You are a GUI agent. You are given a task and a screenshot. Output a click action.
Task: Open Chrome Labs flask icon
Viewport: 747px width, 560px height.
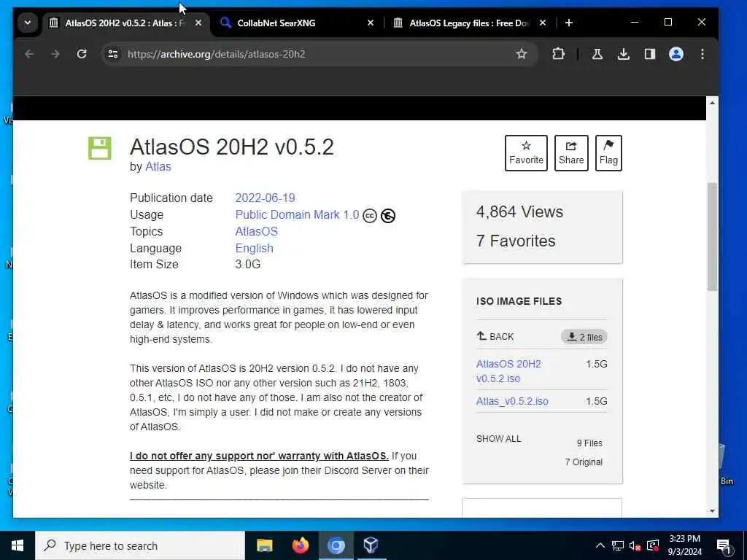(x=597, y=54)
